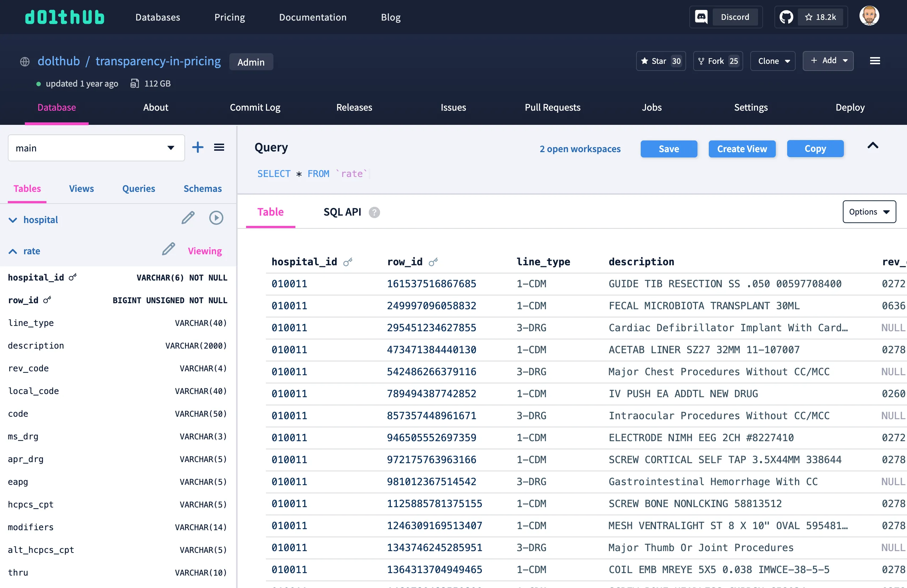Screen dimensions: 907x588
Task: Click the Create View button
Action: pos(742,149)
